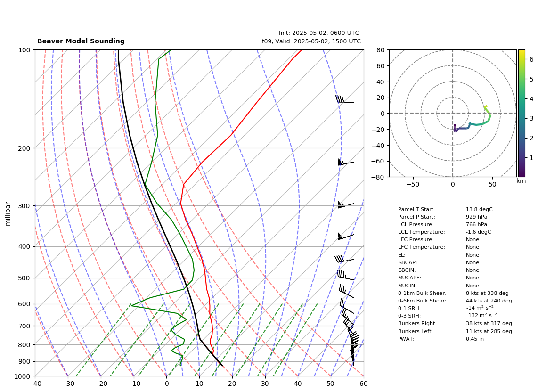This screenshot has height=392, width=538.
Task: Select the '929 hPa' value
Action: pos(477,217)
